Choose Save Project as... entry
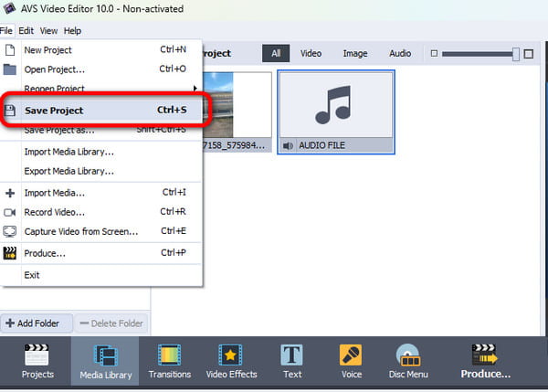 click(x=101, y=131)
